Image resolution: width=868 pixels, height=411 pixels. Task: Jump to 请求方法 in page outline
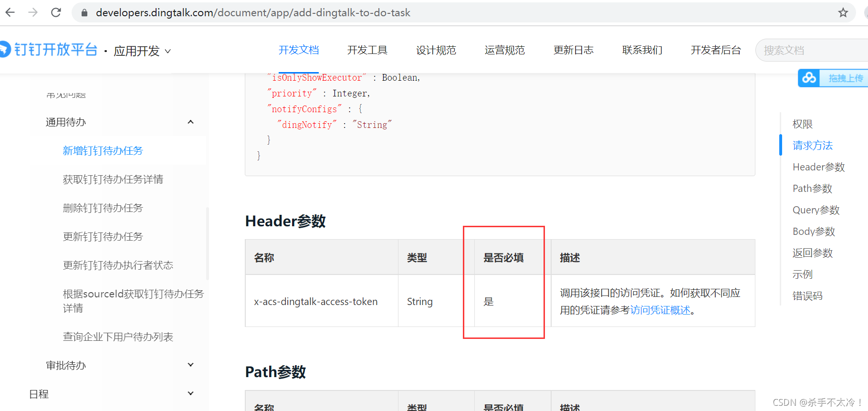click(x=813, y=146)
